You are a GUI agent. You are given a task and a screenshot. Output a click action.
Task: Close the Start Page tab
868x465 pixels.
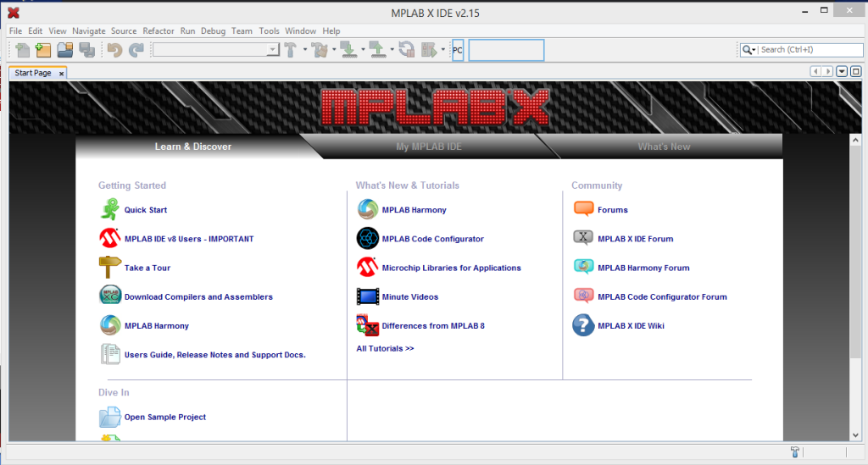(61, 74)
